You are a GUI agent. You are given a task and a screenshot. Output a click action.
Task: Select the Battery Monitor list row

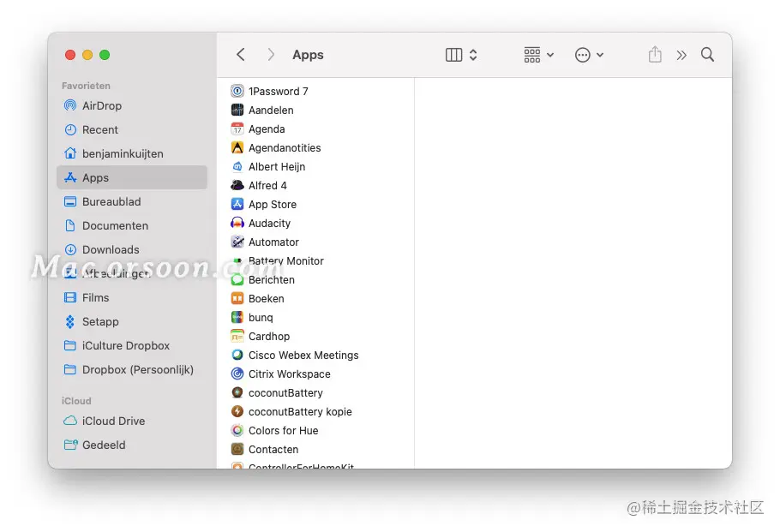pos(315,261)
